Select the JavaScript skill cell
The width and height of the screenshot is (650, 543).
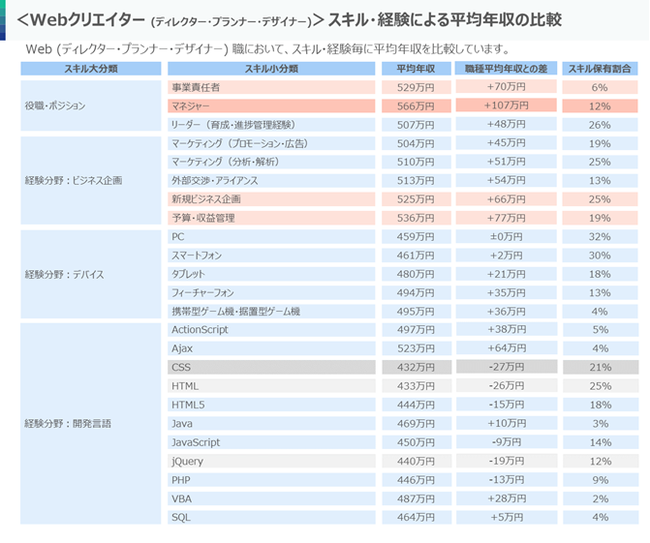coord(271,442)
